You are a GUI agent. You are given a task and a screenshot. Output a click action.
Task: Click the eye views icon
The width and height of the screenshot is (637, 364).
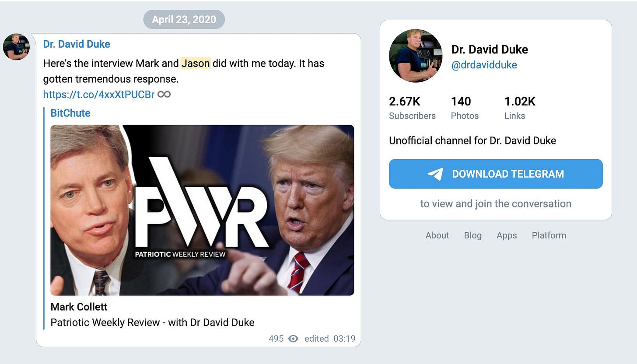293,339
